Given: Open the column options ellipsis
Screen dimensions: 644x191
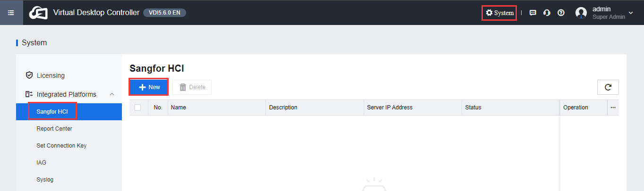Looking at the screenshot, I should coord(613,108).
